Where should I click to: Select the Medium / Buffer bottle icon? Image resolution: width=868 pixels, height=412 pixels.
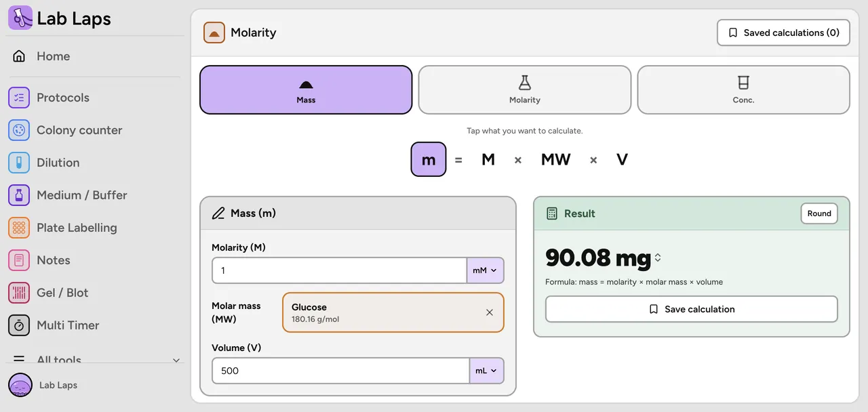click(x=19, y=195)
